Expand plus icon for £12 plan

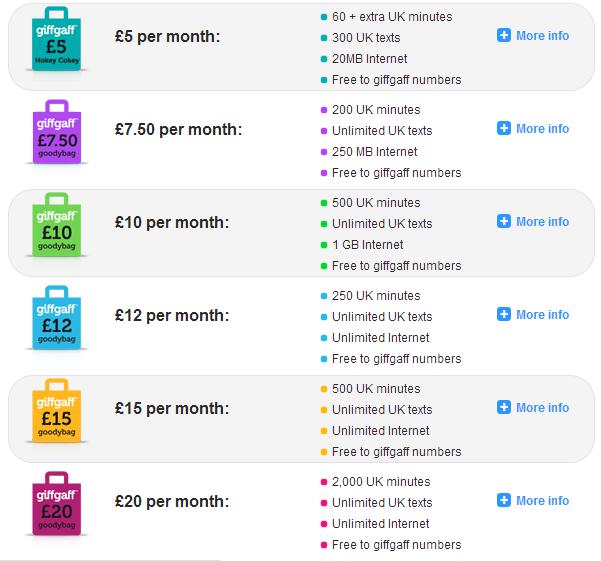tap(504, 314)
